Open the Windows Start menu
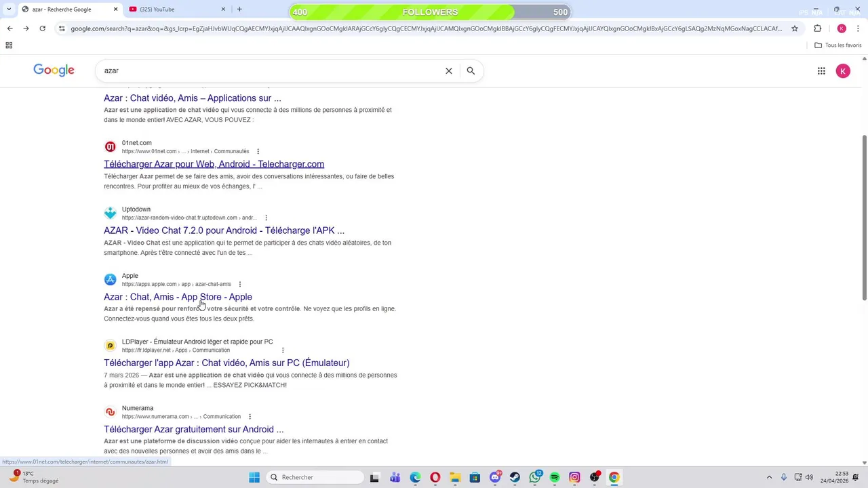 pyautogui.click(x=254, y=477)
